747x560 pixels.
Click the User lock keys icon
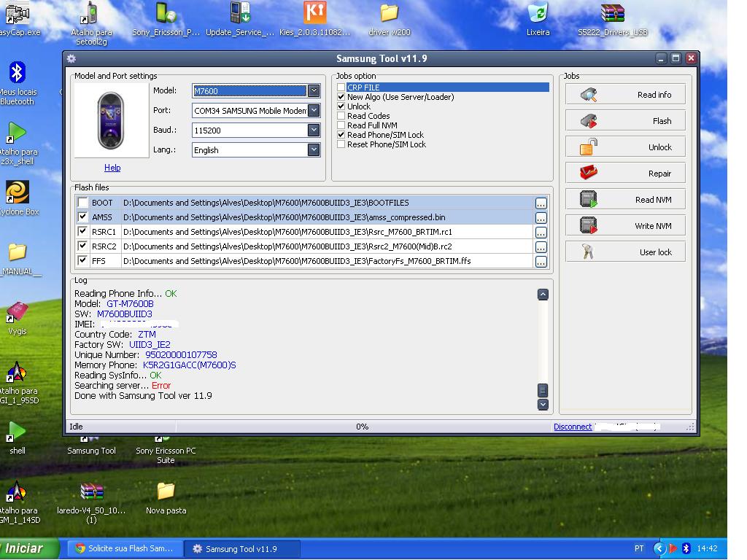point(589,252)
